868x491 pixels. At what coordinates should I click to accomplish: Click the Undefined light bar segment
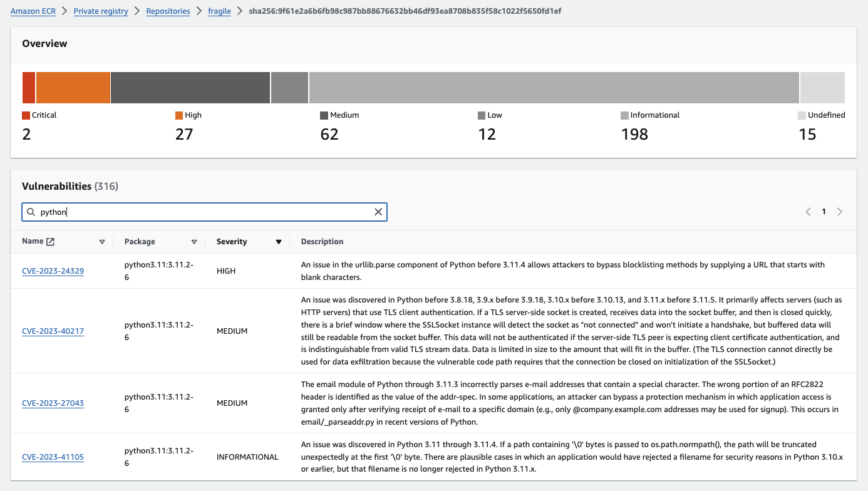[x=822, y=88]
